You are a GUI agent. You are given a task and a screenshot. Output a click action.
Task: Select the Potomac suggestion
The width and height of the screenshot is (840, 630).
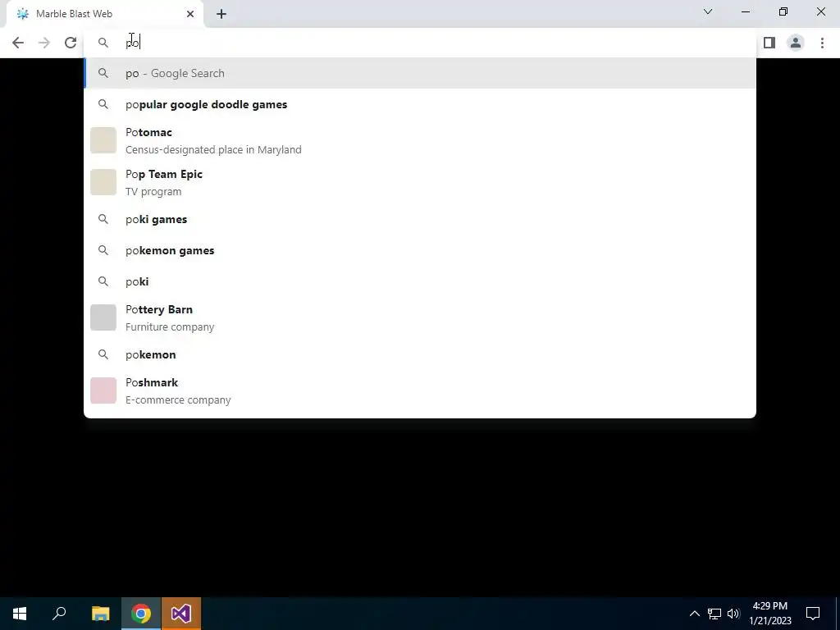[419, 140]
